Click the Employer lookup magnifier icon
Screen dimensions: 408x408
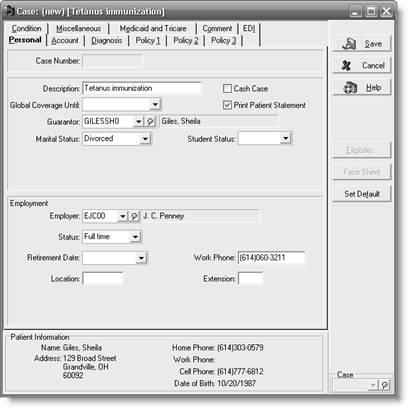click(x=134, y=216)
